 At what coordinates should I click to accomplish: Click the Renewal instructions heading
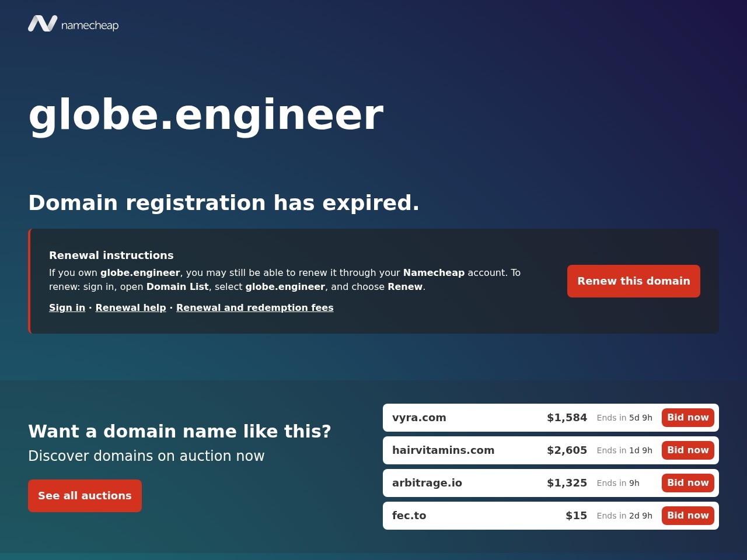tap(111, 255)
